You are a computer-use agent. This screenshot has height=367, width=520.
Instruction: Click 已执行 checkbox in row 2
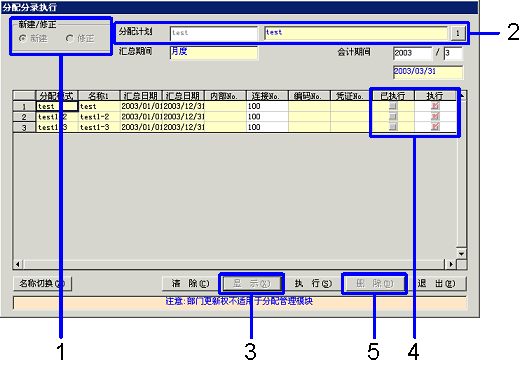(x=393, y=116)
